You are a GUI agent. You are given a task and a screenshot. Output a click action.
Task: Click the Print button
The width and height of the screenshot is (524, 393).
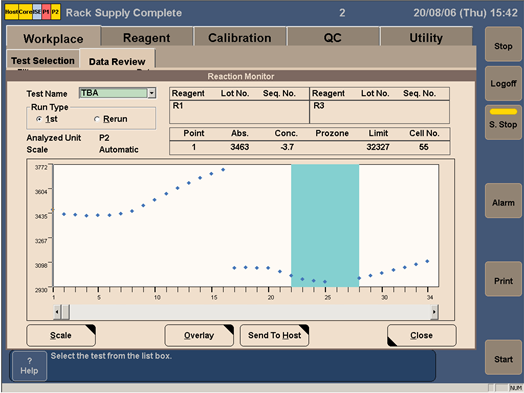tap(503, 281)
